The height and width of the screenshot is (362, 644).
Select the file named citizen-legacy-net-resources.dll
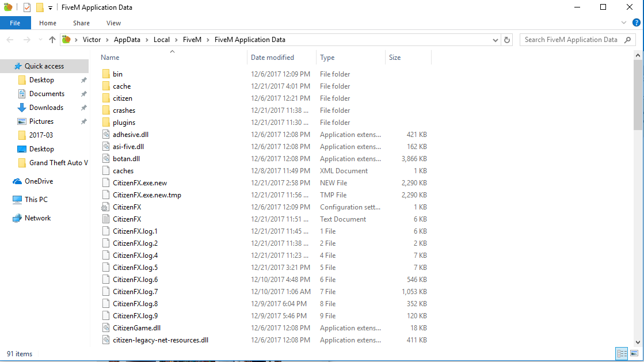(161, 340)
